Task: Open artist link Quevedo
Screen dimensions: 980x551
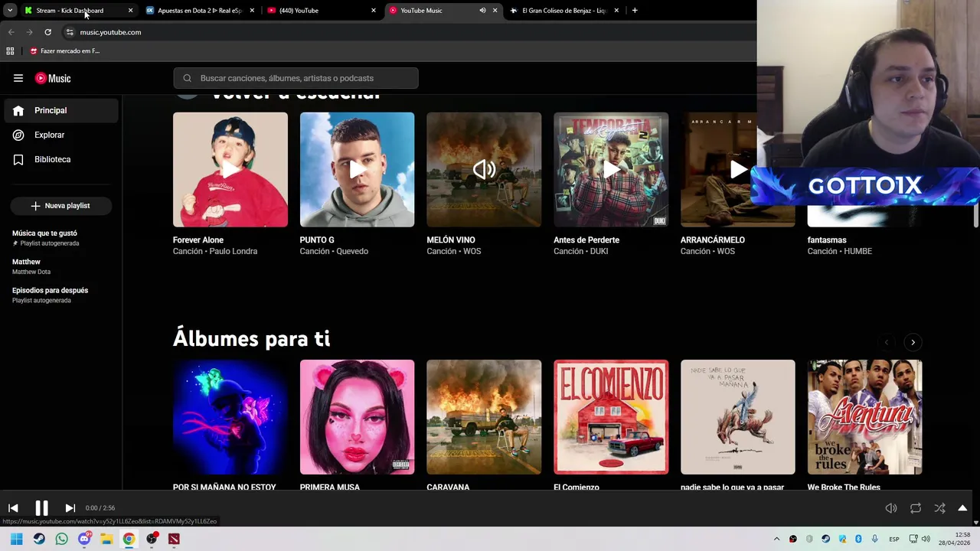Action: point(351,251)
